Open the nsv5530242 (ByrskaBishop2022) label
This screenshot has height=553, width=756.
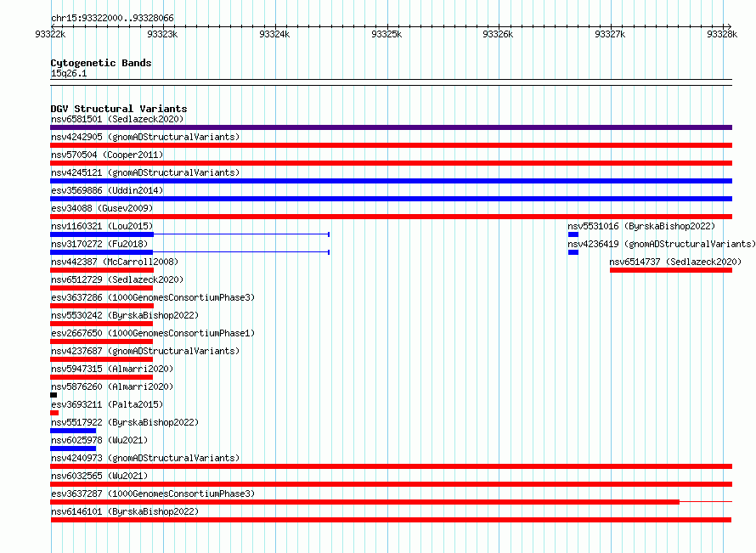click(x=125, y=315)
